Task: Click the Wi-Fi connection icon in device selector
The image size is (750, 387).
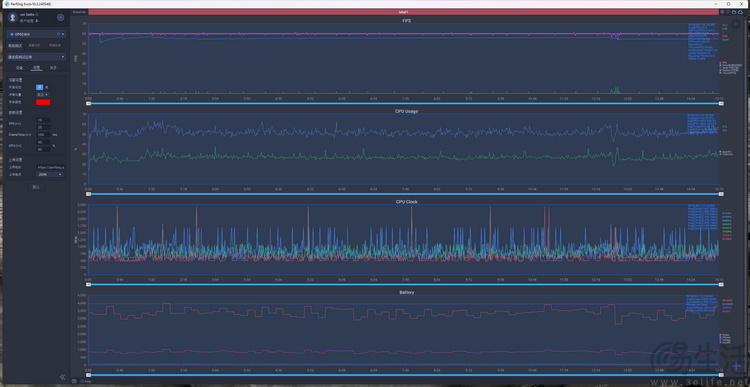Action: 59,34
